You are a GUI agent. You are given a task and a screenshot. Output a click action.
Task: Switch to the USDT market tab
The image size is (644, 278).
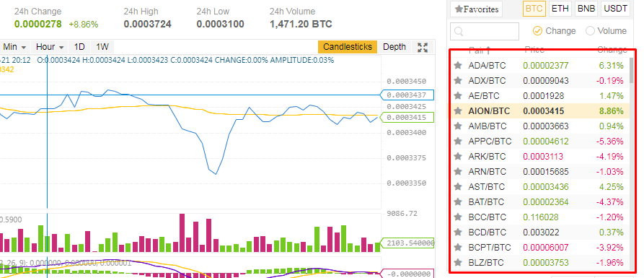(x=615, y=9)
